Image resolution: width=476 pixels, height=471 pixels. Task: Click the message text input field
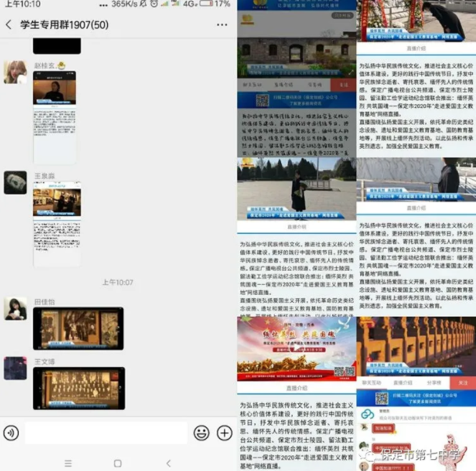106,433
